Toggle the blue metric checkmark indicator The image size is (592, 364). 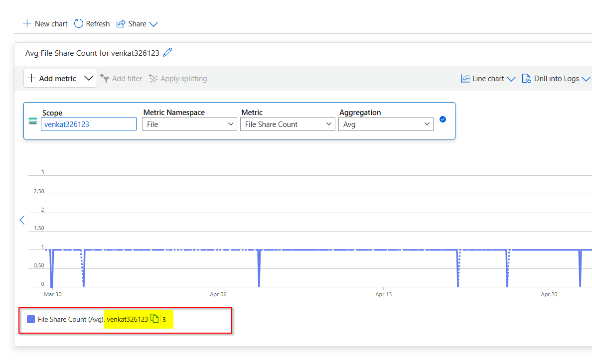[443, 119]
